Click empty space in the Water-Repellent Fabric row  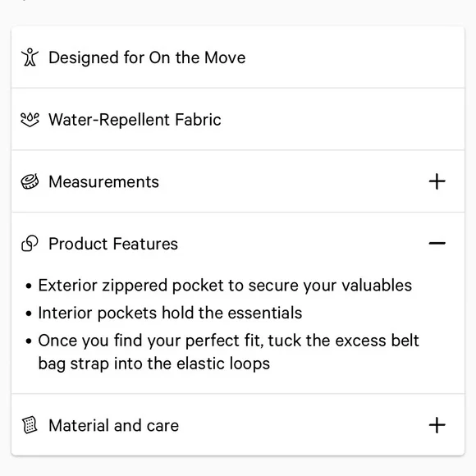(340, 120)
